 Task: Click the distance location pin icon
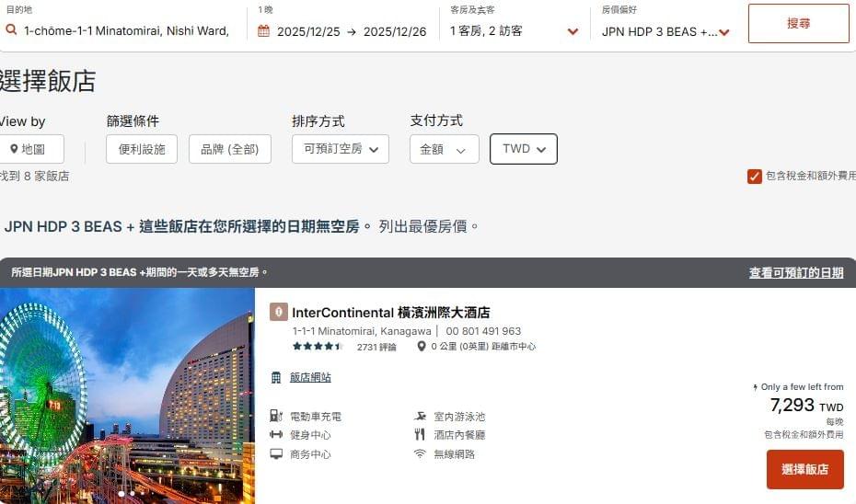pos(421,347)
